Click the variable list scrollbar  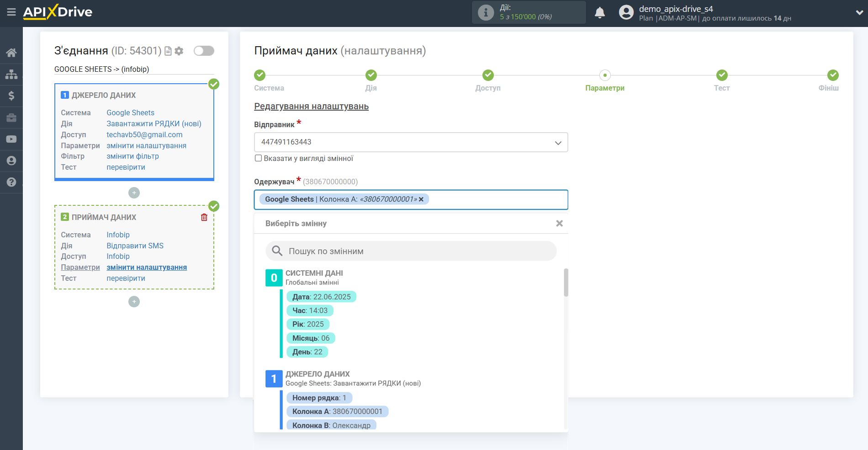tap(566, 283)
